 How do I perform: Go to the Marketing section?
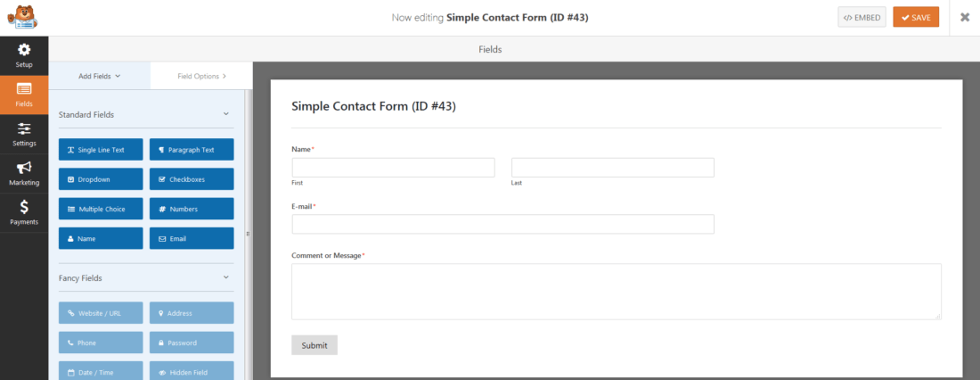[x=24, y=173]
